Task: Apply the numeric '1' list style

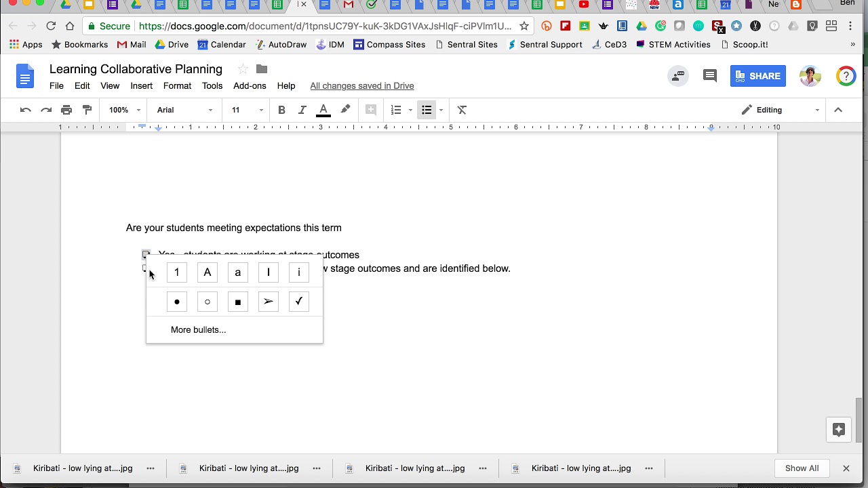Action: point(176,272)
